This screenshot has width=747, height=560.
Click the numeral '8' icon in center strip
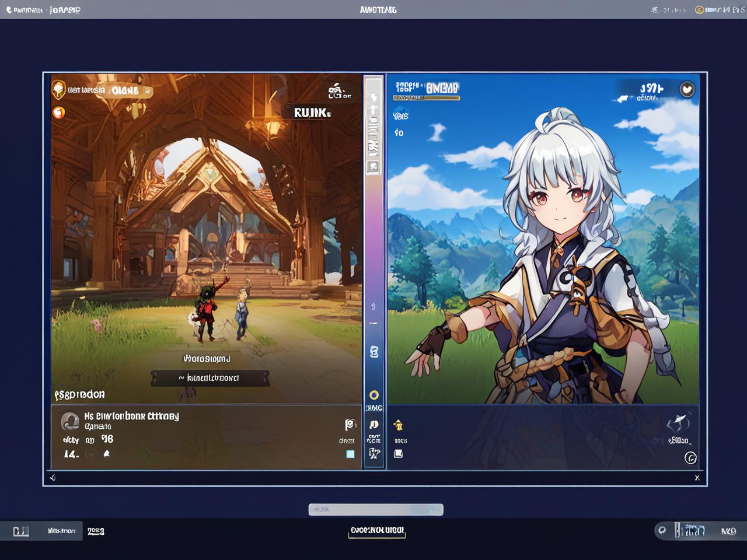[x=374, y=352]
